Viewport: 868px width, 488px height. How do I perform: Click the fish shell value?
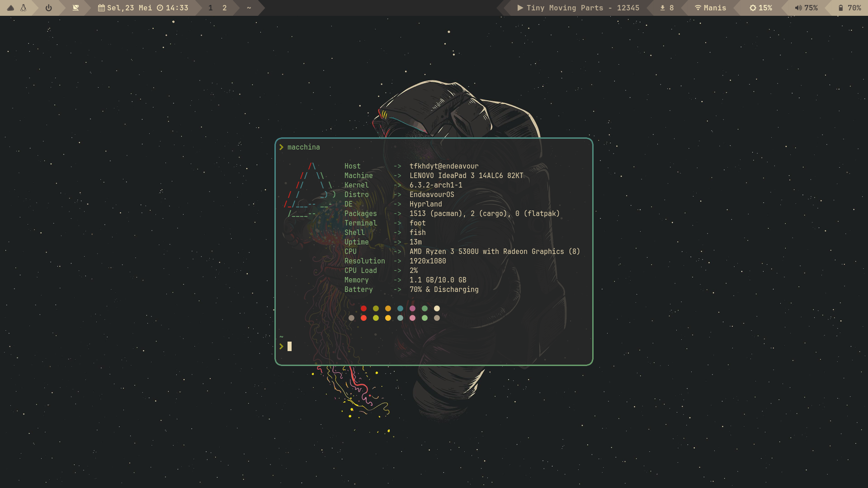point(418,233)
